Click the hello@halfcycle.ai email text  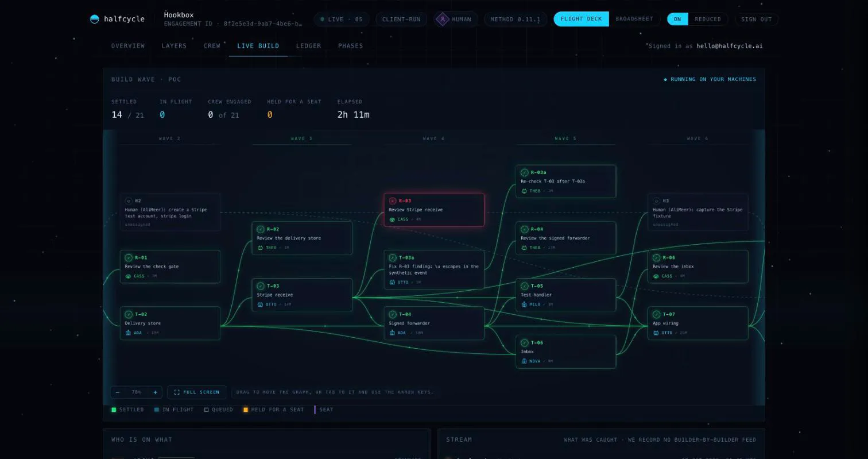pos(730,46)
